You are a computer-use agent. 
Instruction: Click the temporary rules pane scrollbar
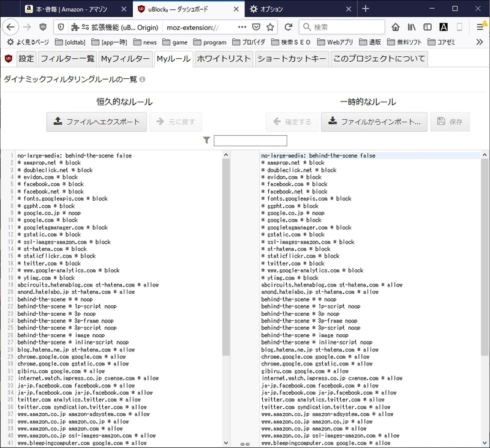click(484, 257)
